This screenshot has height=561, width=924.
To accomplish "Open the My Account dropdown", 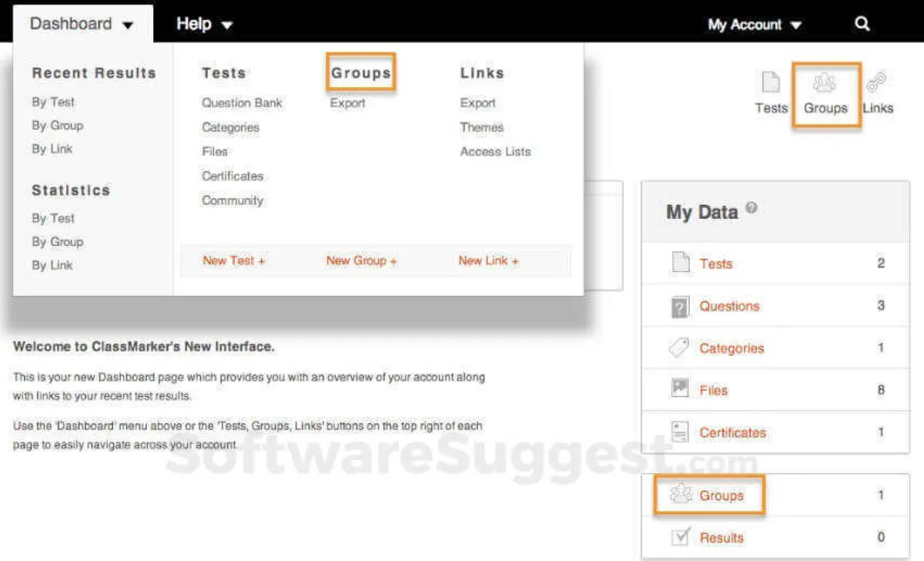I will [x=755, y=25].
